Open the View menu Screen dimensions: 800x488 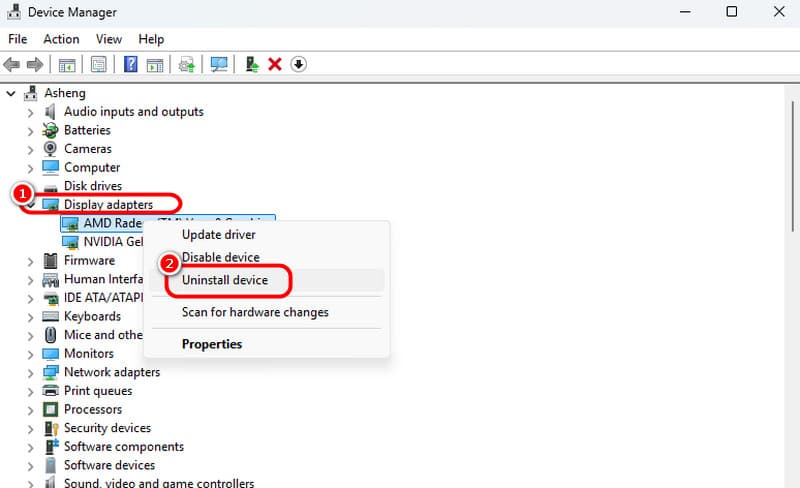(x=108, y=39)
